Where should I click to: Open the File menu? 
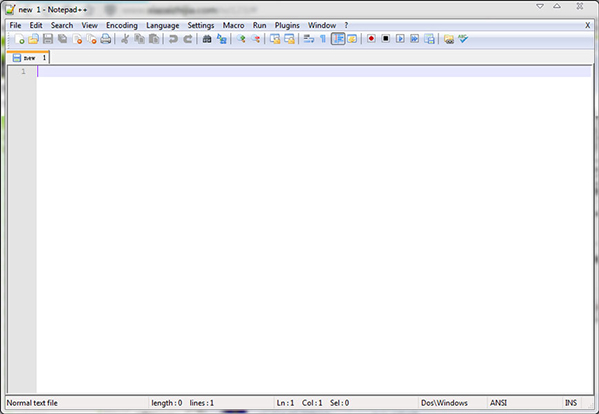click(x=15, y=25)
